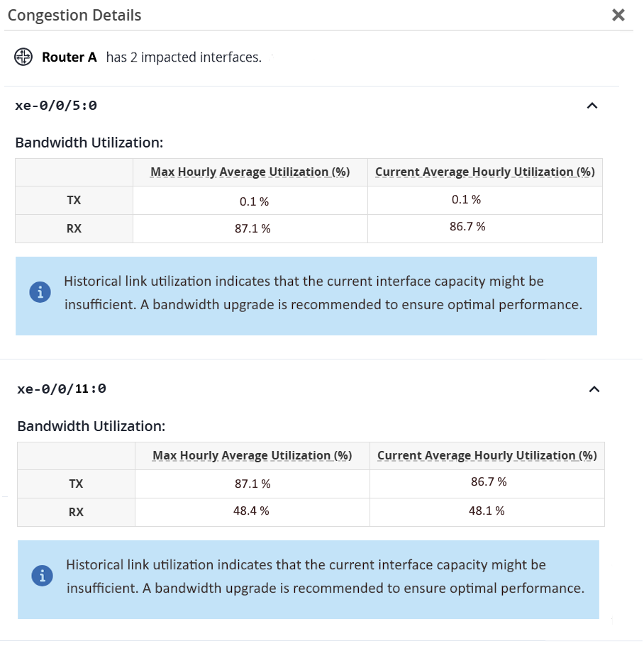Collapse the xe-0/0/11:0 section

click(593, 389)
